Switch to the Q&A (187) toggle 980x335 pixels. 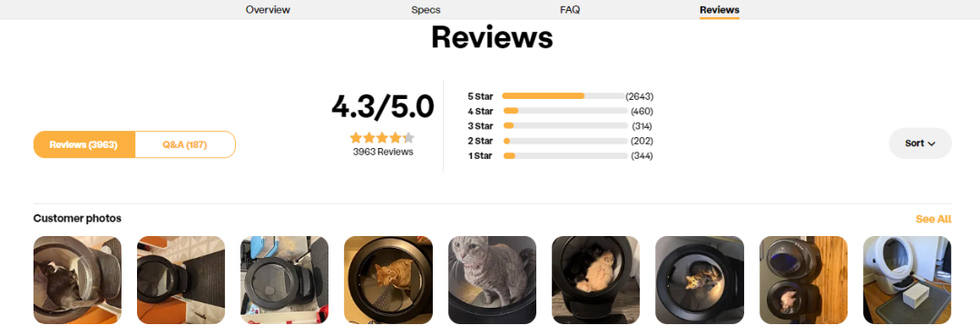(x=185, y=144)
